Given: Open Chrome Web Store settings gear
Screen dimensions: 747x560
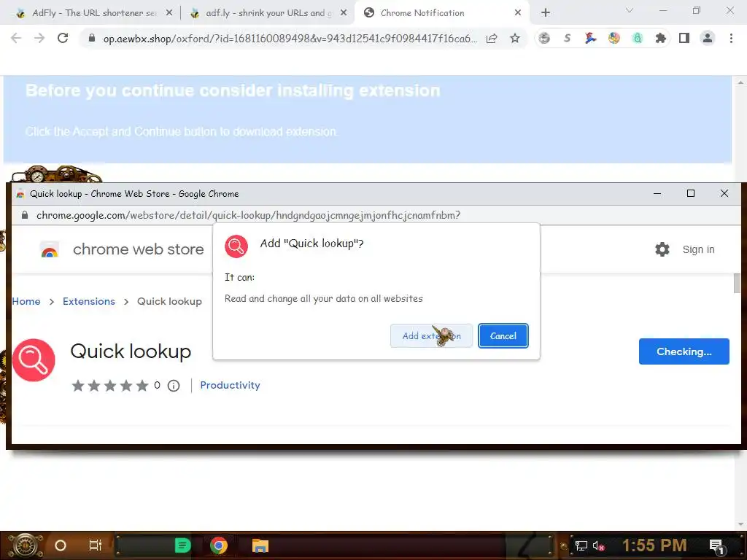Looking at the screenshot, I should (662, 249).
